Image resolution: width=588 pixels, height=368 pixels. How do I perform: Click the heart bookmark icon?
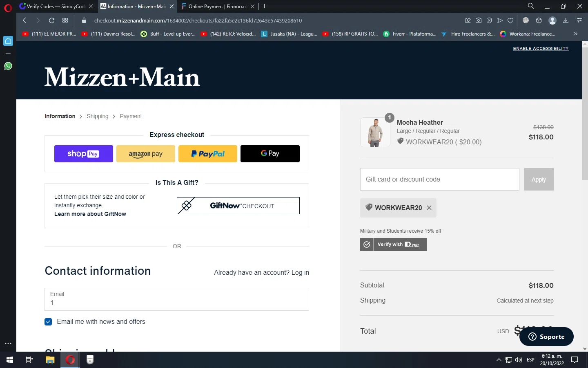(510, 20)
